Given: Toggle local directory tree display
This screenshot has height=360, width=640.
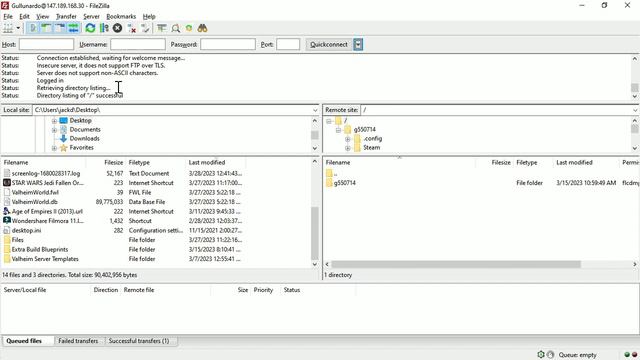Looking at the screenshot, I should 46,28.
